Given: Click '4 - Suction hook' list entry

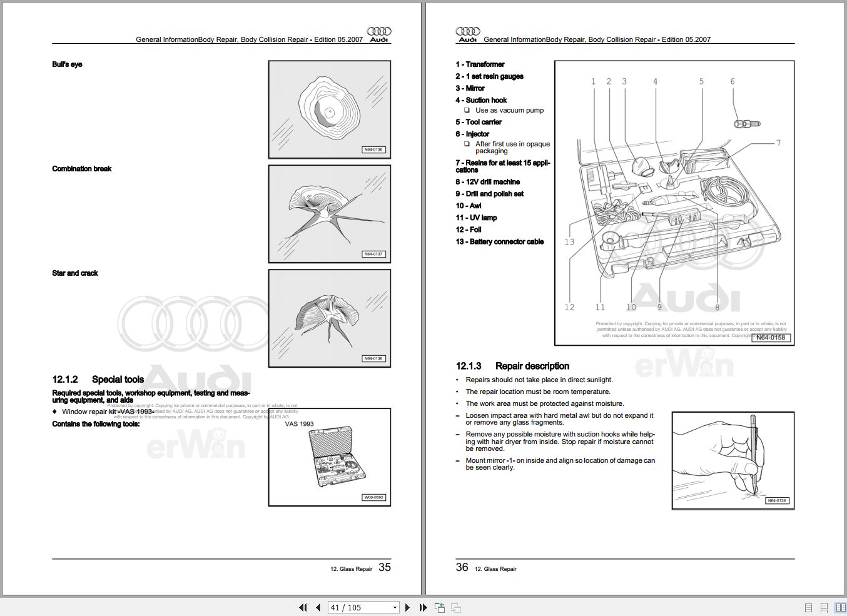Looking at the screenshot, I should tap(481, 100).
